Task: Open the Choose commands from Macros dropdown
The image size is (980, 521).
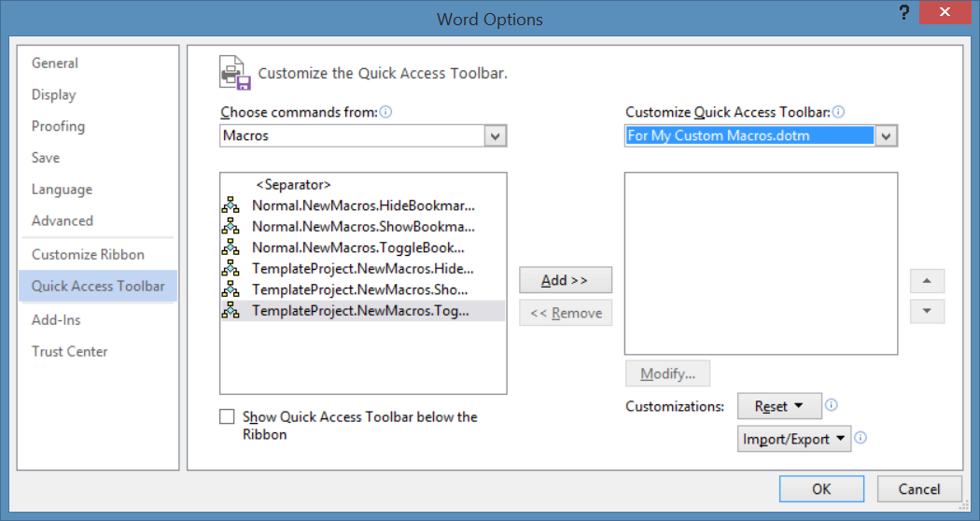Action: pos(496,136)
